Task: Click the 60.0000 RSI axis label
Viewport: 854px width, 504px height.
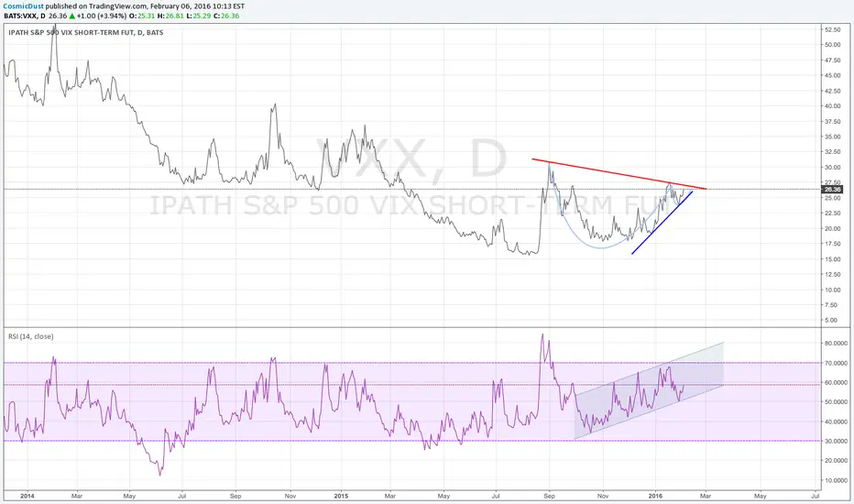Action: [x=836, y=382]
